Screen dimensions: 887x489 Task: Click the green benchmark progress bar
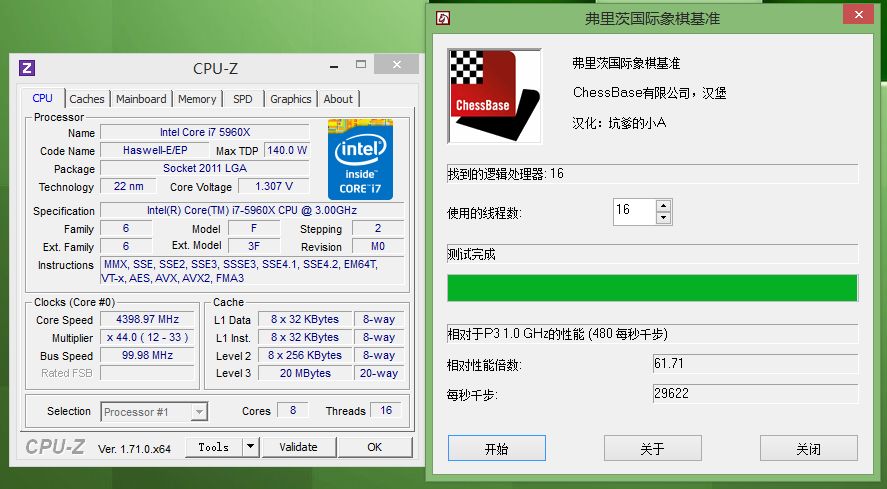pyautogui.click(x=652, y=288)
